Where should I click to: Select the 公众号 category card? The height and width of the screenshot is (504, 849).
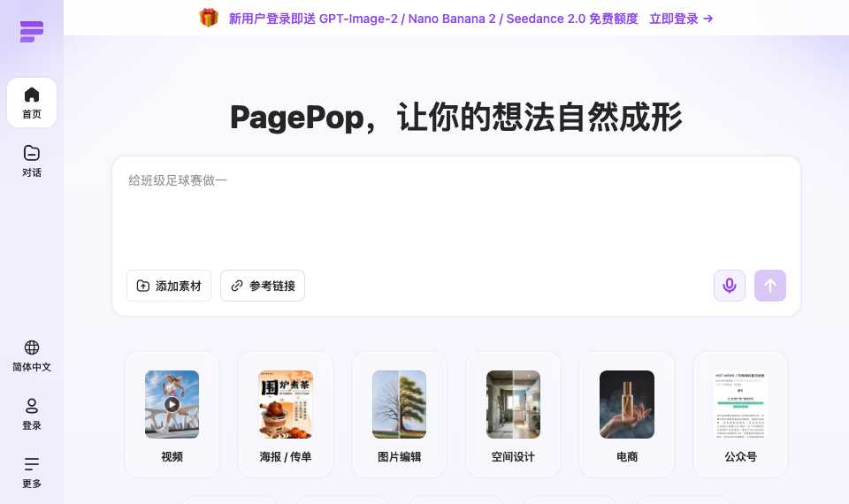[741, 415]
